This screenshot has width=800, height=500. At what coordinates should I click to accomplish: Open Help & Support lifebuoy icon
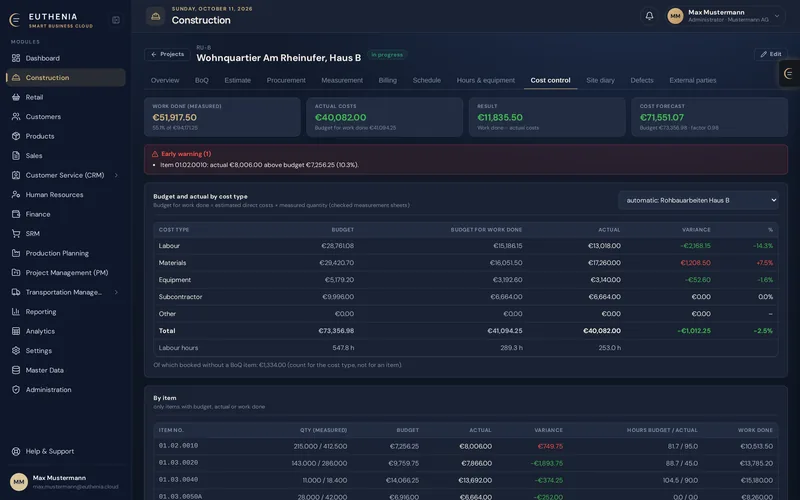[x=16, y=452]
